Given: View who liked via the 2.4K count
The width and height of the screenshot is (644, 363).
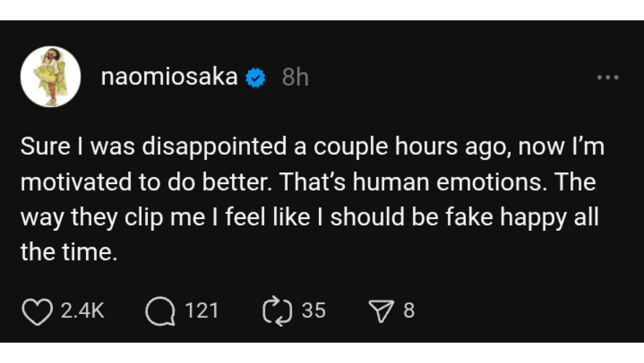Looking at the screenshot, I should (x=82, y=310).
